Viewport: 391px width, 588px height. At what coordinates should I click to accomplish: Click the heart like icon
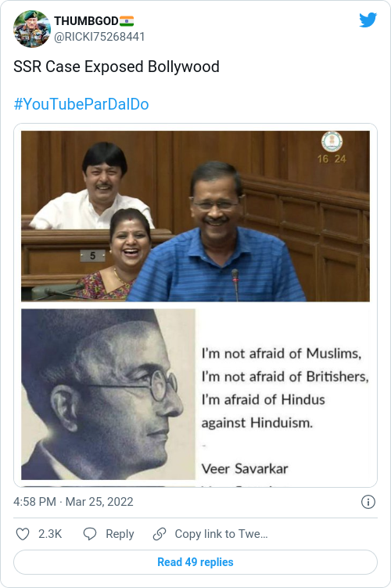(23, 534)
